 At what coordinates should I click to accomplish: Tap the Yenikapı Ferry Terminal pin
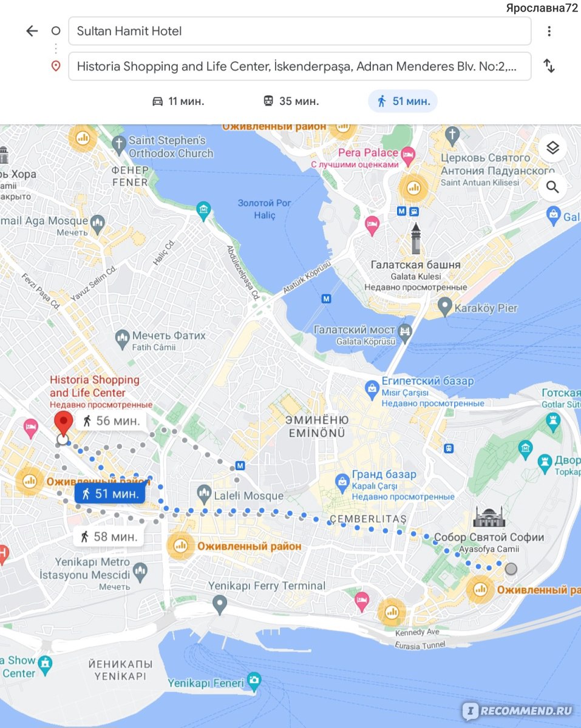click(219, 604)
